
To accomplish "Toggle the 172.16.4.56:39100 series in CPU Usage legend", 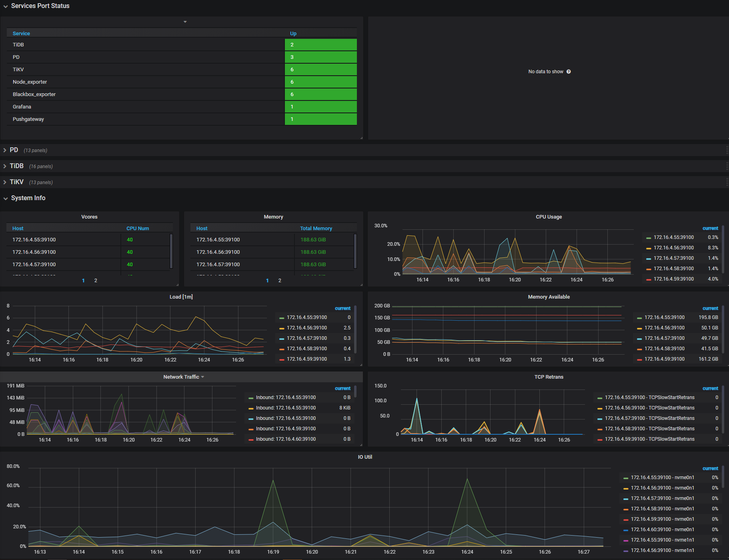I will 673,247.
